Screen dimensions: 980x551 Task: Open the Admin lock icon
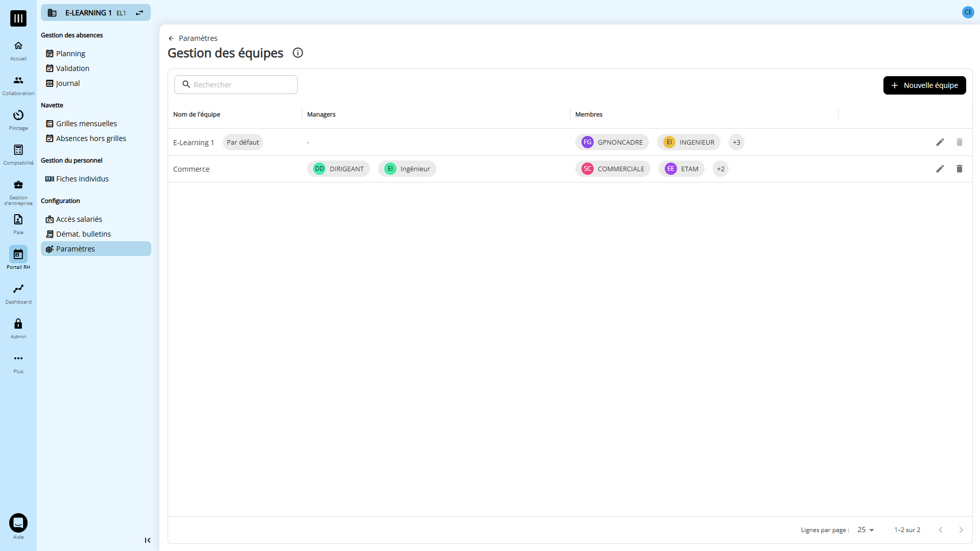click(18, 328)
